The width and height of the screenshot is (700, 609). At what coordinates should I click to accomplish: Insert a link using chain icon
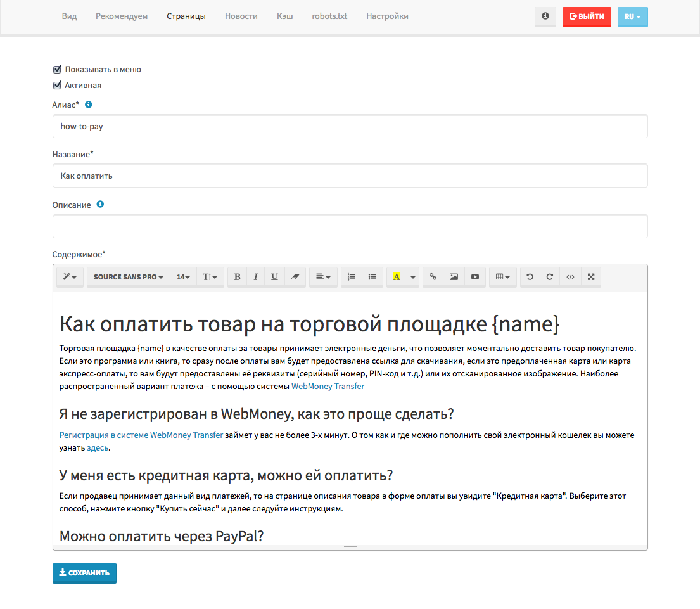point(433,278)
